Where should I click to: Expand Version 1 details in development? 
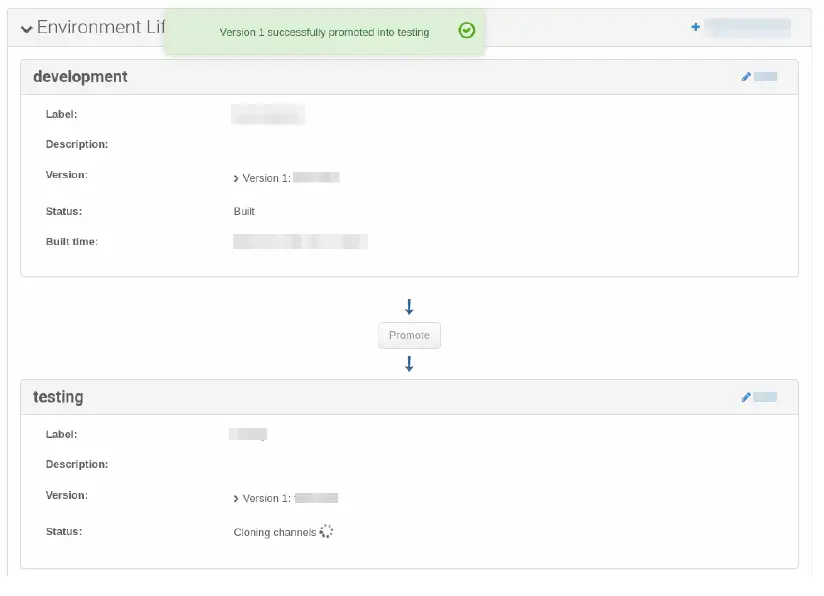click(236, 178)
